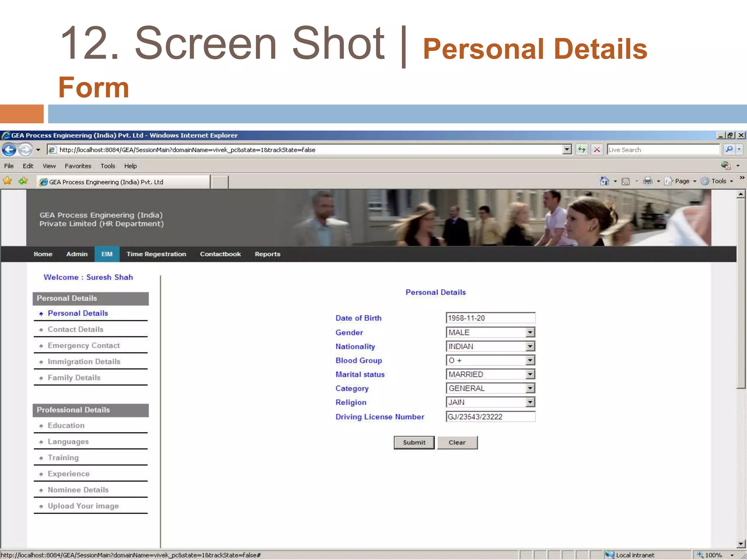Image resolution: width=747 pixels, height=560 pixels.
Task: Click the Live Search magnifier icon
Action: click(x=729, y=149)
